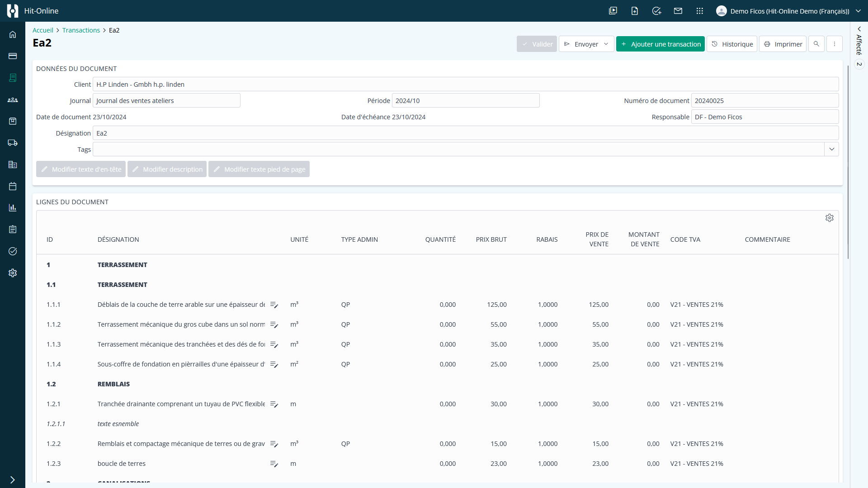This screenshot has height=488, width=868.
Task: Edit description icon for line 1.1.4
Action: pos(274,364)
